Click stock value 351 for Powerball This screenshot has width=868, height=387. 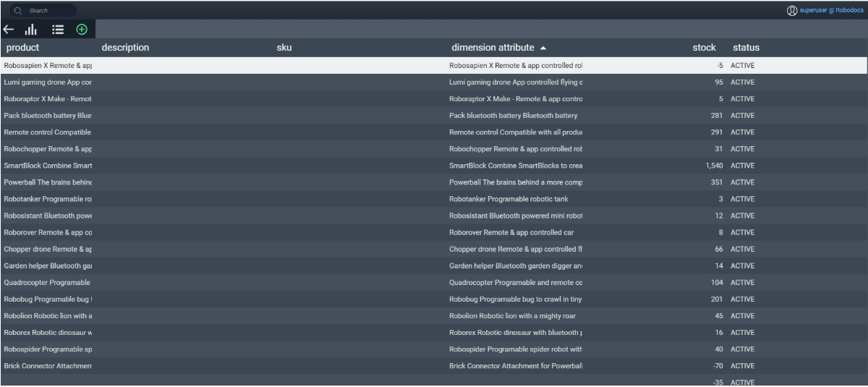tap(717, 182)
